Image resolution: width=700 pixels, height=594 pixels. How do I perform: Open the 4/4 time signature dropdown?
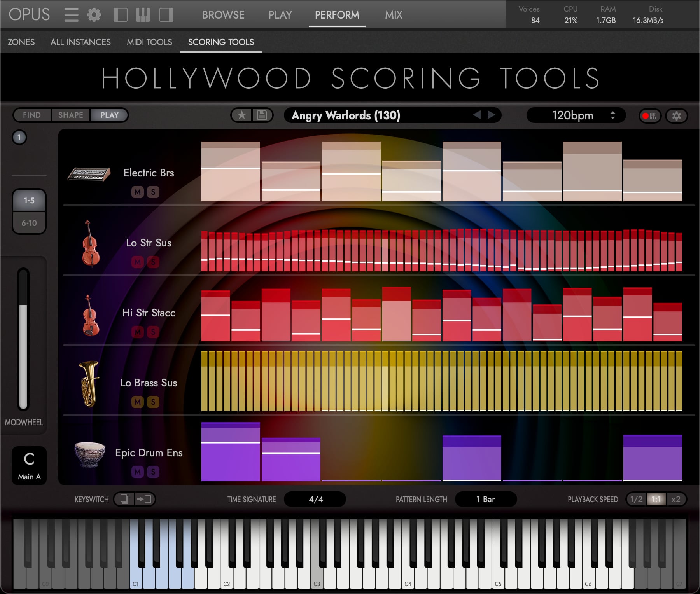[315, 499]
